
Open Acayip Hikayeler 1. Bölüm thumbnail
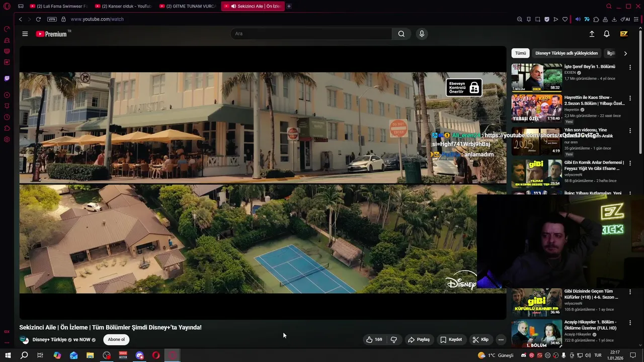[537, 333]
